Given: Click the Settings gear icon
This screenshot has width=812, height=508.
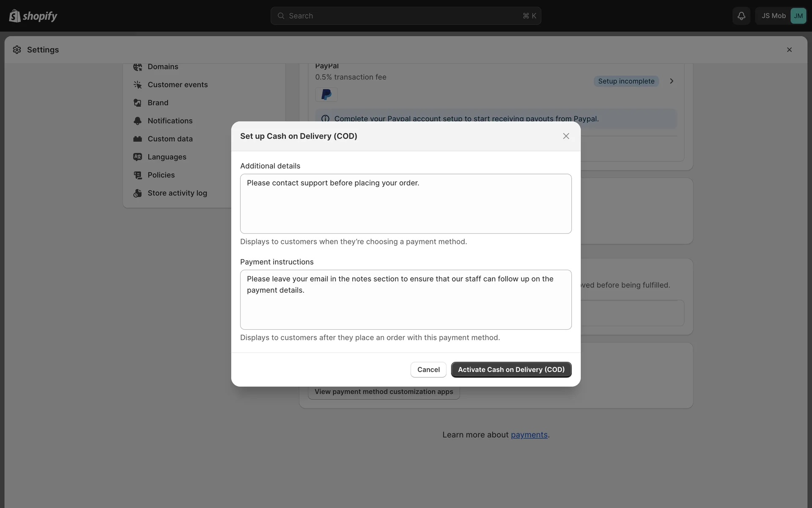Looking at the screenshot, I should coord(17,50).
